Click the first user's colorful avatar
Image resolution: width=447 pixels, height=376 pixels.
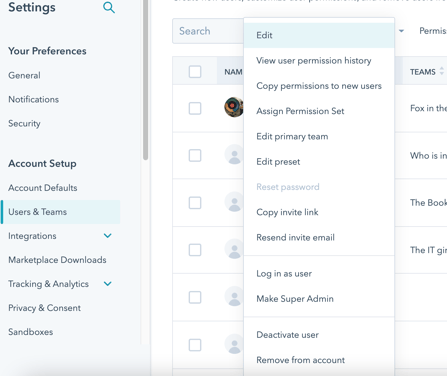[234, 107]
